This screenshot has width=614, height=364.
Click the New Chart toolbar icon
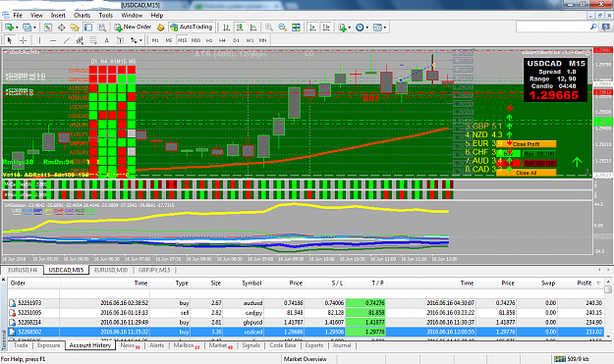click(x=9, y=27)
